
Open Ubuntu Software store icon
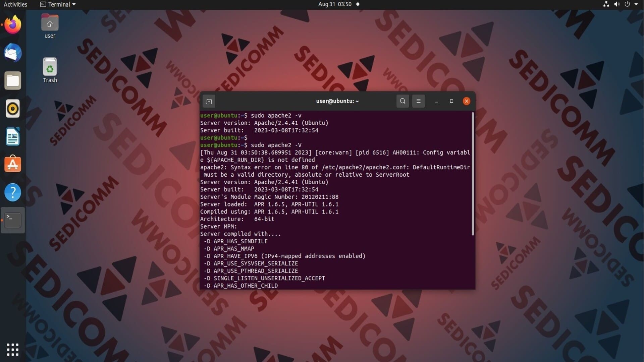[x=13, y=164]
